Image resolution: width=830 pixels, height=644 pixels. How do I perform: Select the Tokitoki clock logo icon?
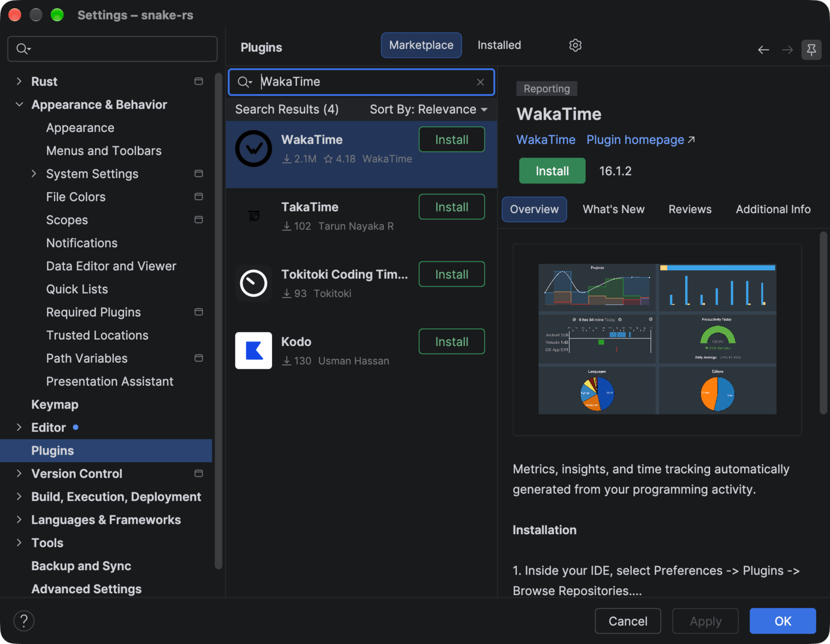pyautogui.click(x=253, y=283)
